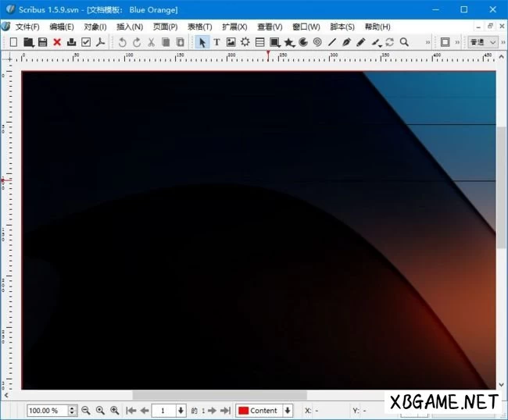Insert a table with Table tool
This screenshot has height=420, width=508.
point(259,42)
